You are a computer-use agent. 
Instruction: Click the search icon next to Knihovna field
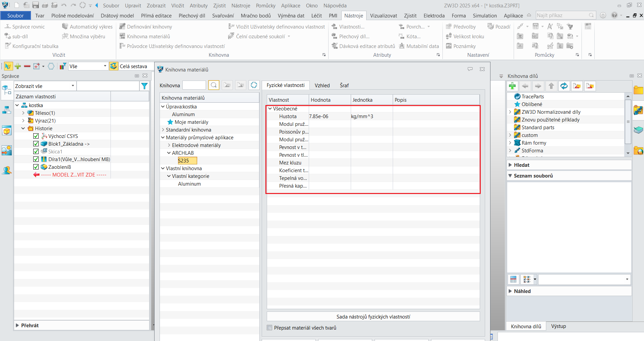214,85
